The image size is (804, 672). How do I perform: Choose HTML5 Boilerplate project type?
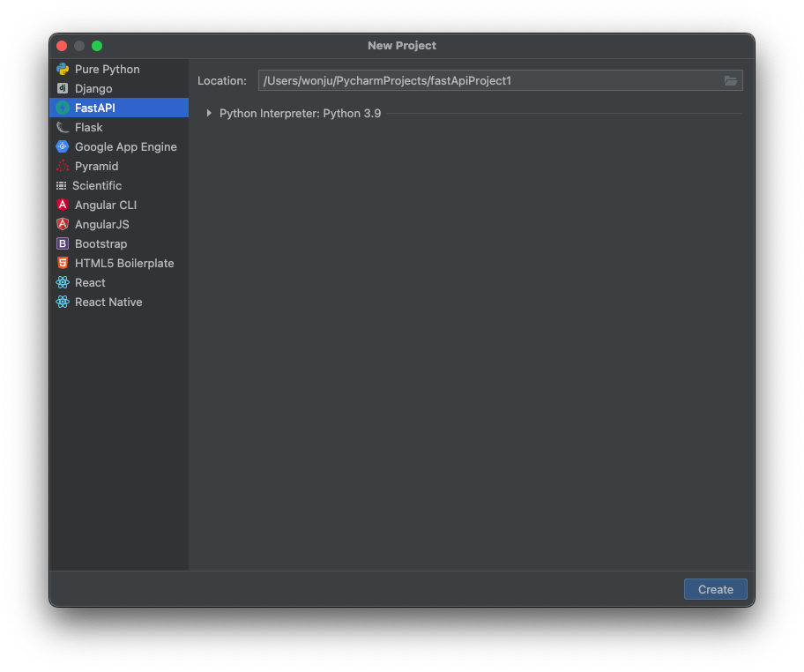119,263
